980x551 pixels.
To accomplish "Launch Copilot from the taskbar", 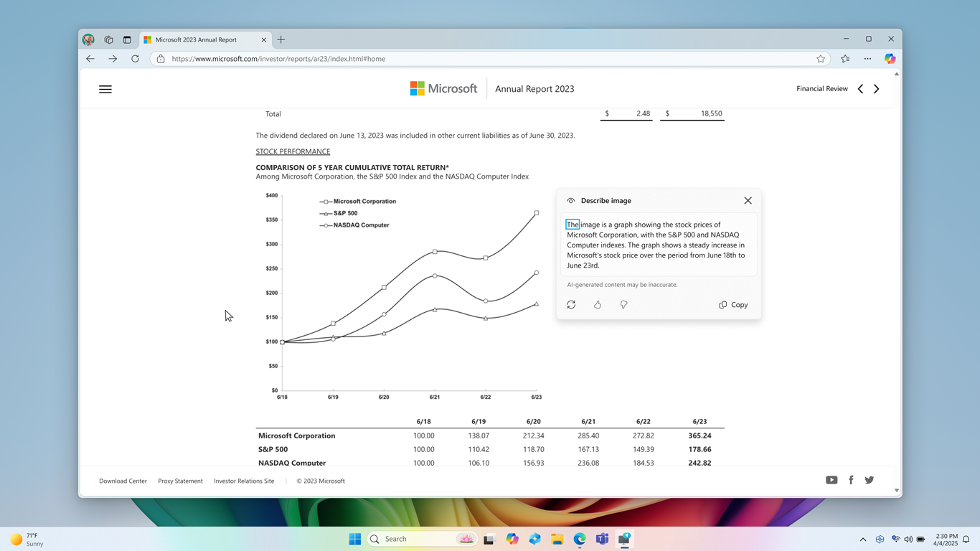I will coord(512,538).
